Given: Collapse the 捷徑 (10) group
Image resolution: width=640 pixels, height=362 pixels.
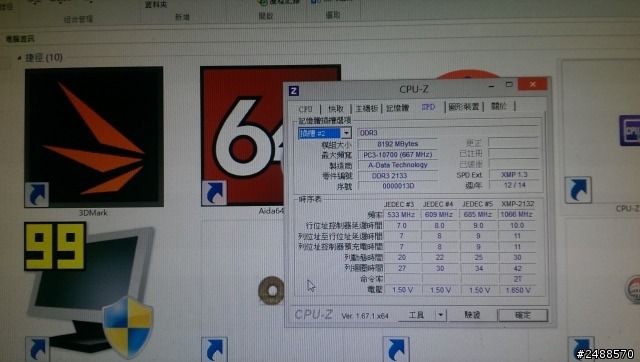Looking at the screenshot, I should coord(19,58).
